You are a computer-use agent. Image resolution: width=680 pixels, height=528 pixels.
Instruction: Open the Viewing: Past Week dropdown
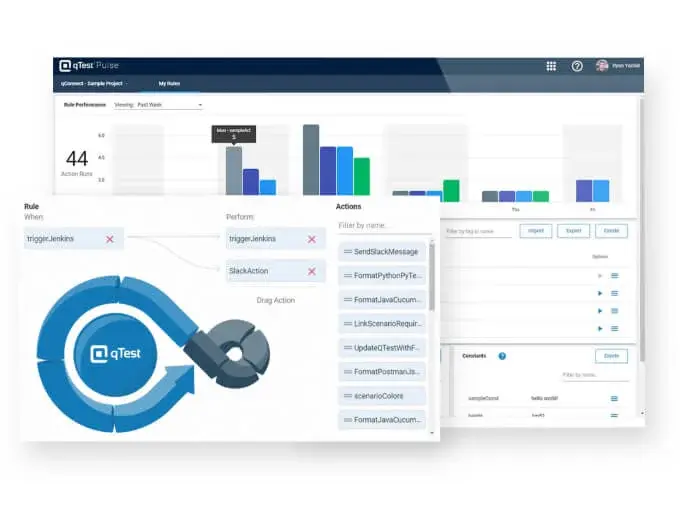(x=158, y=105)
